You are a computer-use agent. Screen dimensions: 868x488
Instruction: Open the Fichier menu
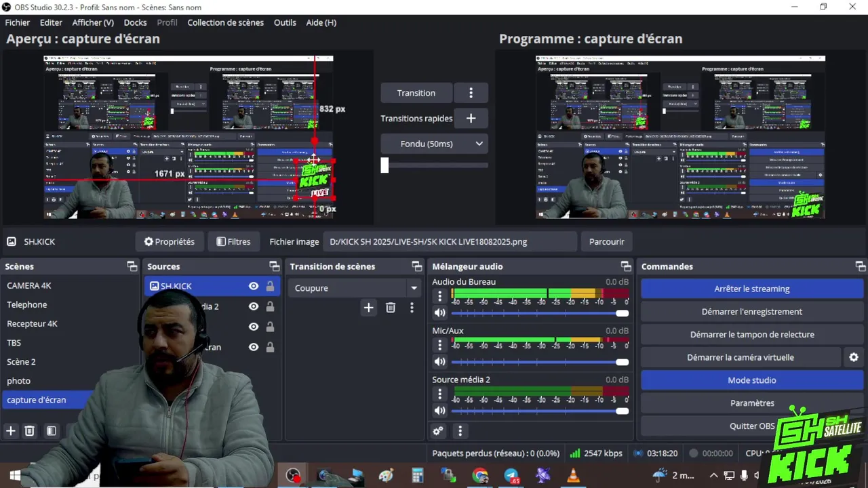(18, 22)
